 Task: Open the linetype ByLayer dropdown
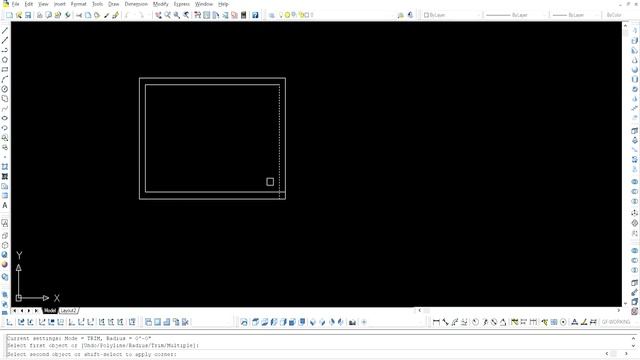tap(516, 15)
